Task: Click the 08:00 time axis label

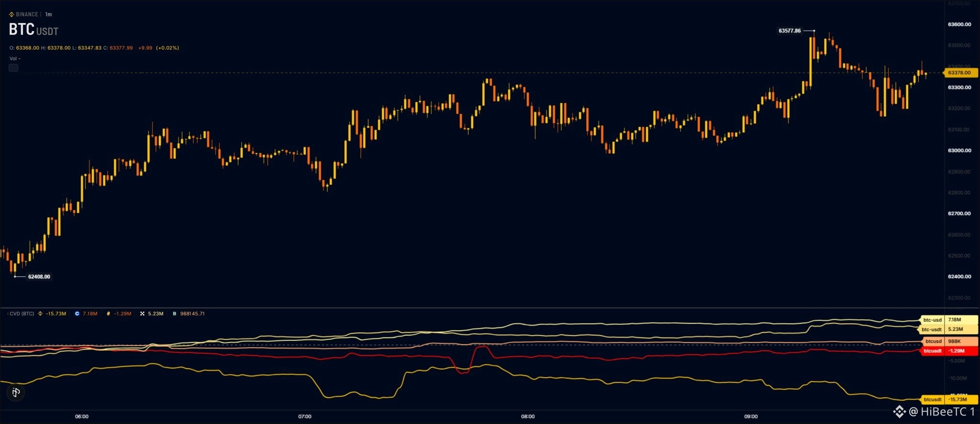Action: (528, 416)
